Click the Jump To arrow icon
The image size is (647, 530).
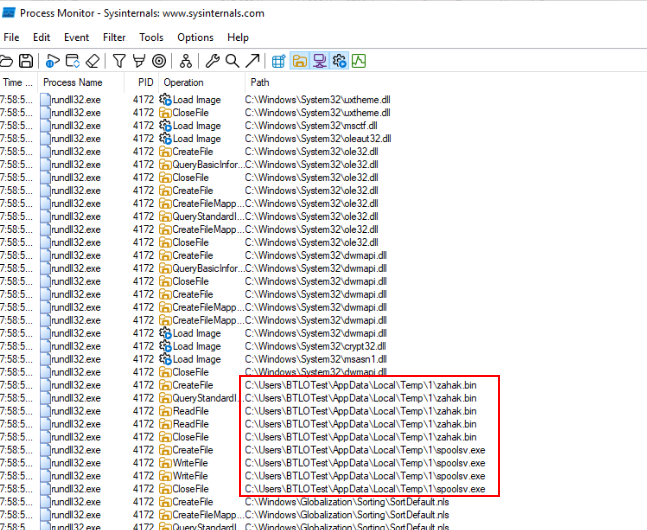(252, 61)
